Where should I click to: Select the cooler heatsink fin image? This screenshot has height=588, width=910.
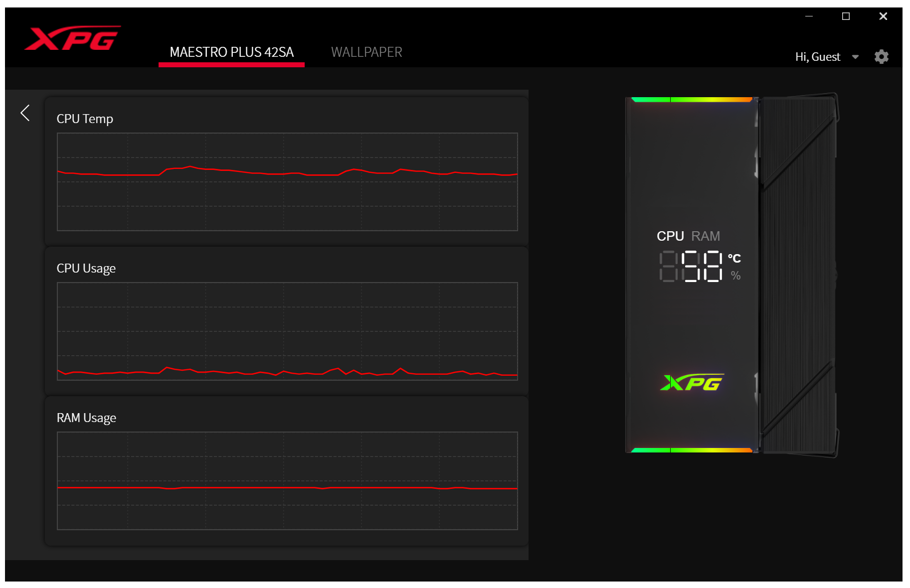point(798,274)
